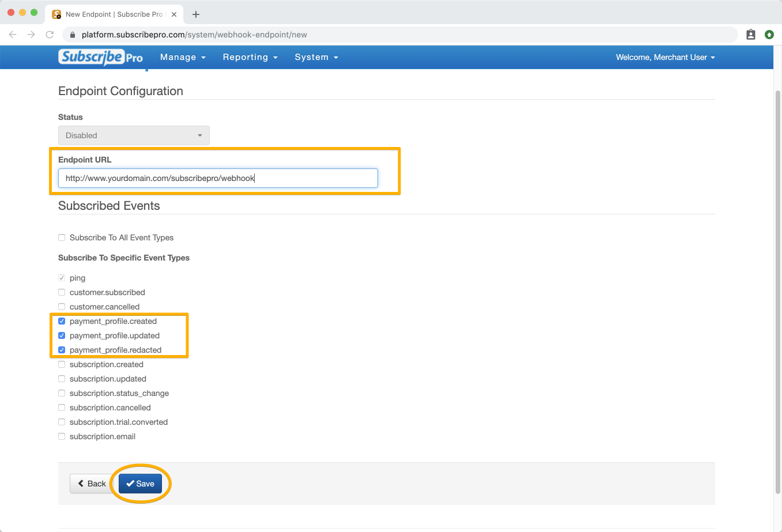Click the lock icon in address bar
This screenshot has width=782, height=532.
[73, 35]
